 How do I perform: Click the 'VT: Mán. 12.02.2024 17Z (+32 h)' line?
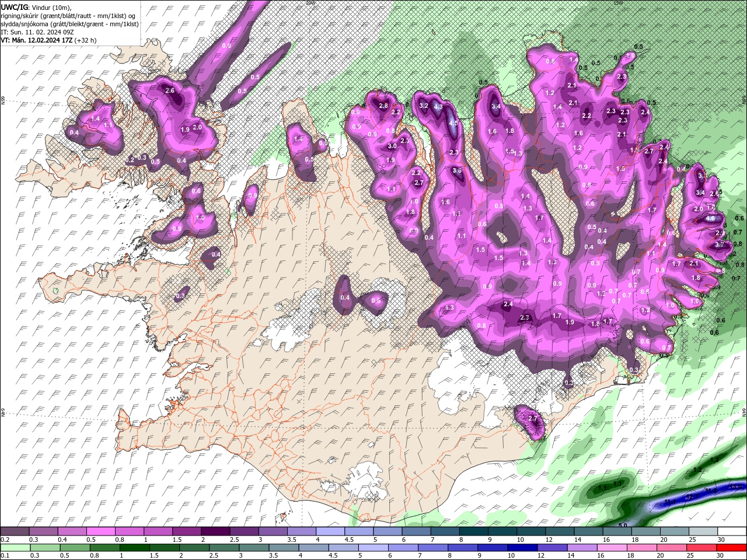tap(48, 40)
